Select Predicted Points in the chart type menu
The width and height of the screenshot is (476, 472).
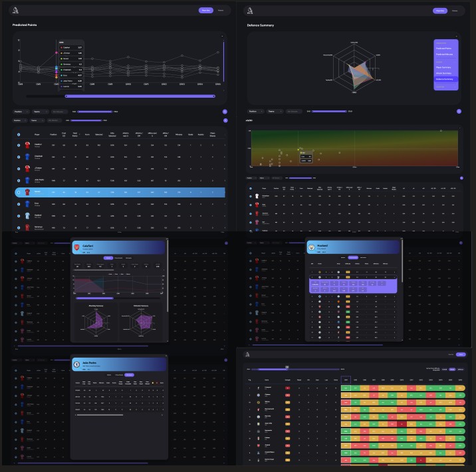[443, 49]
